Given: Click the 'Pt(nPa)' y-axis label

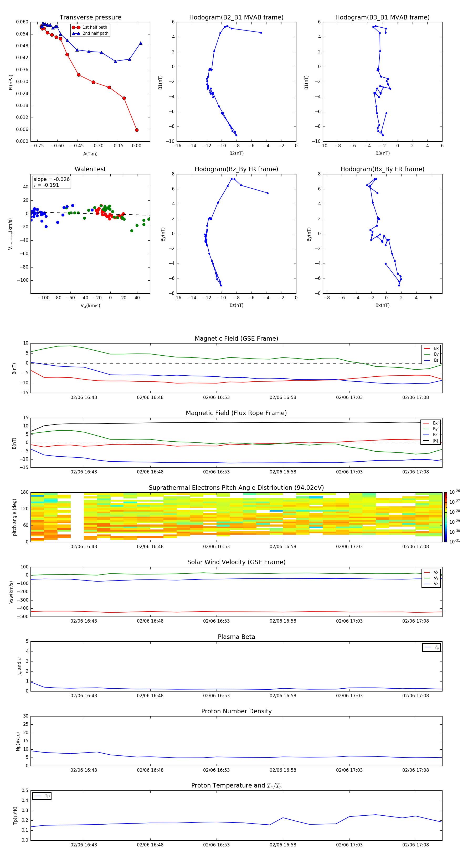Looking at the screenshot, I should coord(11,82).
